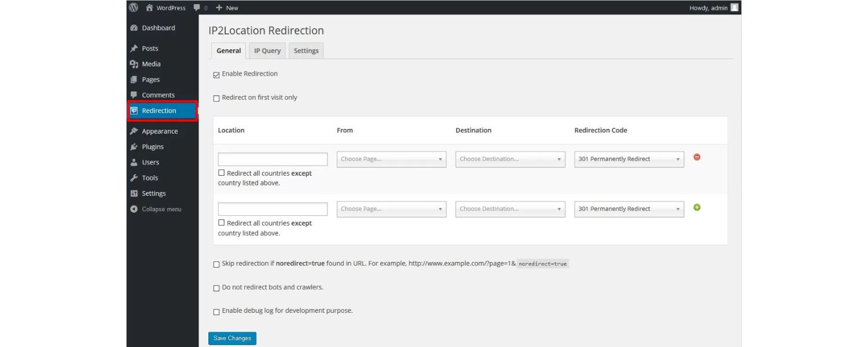Click the first Location input field
Viewport: 868px width, 347px height.
[272, 158]
